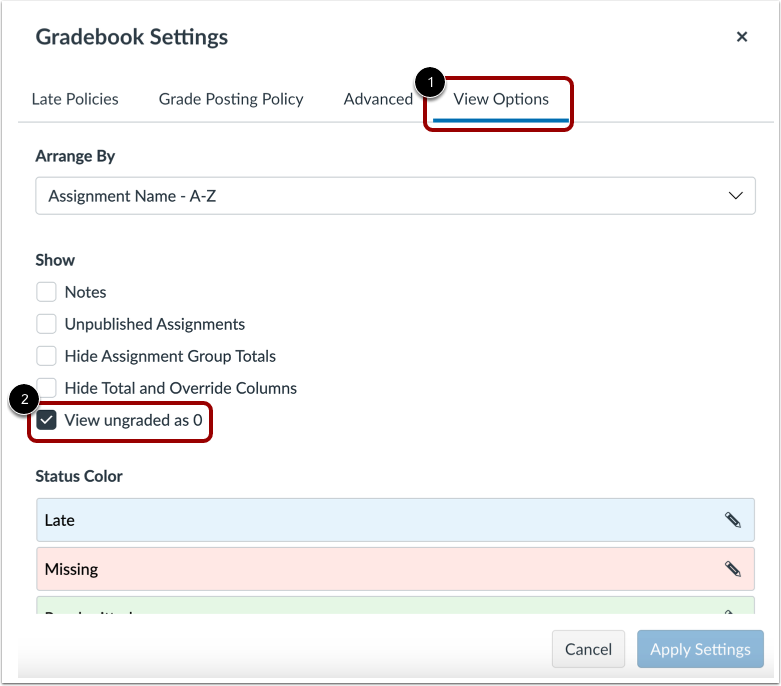781x686 pixels.
Task: Open the Arrange By dropdown
Action: tap(395, 196)
